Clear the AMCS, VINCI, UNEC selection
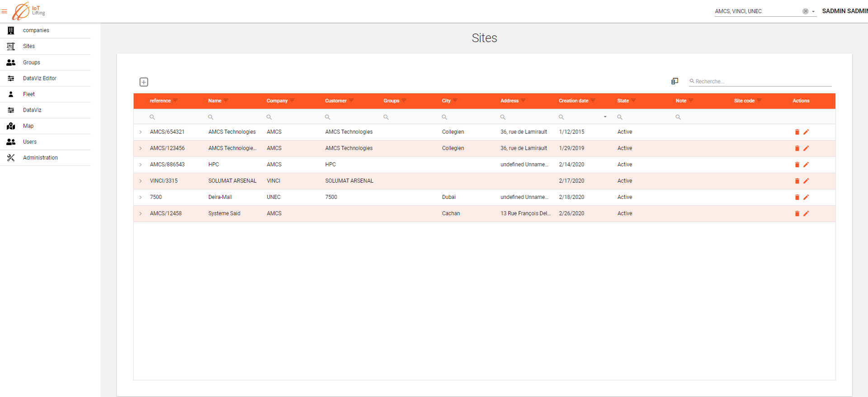 805,11
